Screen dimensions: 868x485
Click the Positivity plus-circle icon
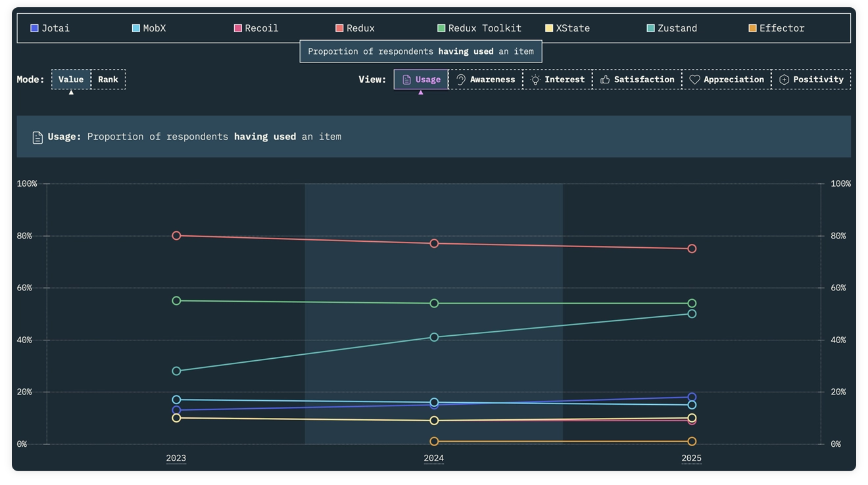tap(784, 80)
